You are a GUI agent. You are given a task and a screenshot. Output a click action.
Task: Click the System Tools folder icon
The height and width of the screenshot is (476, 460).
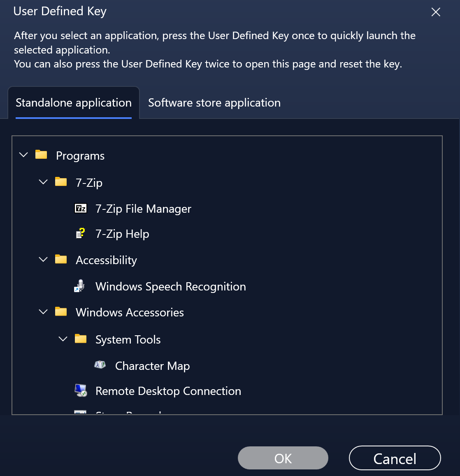(81, 339)
